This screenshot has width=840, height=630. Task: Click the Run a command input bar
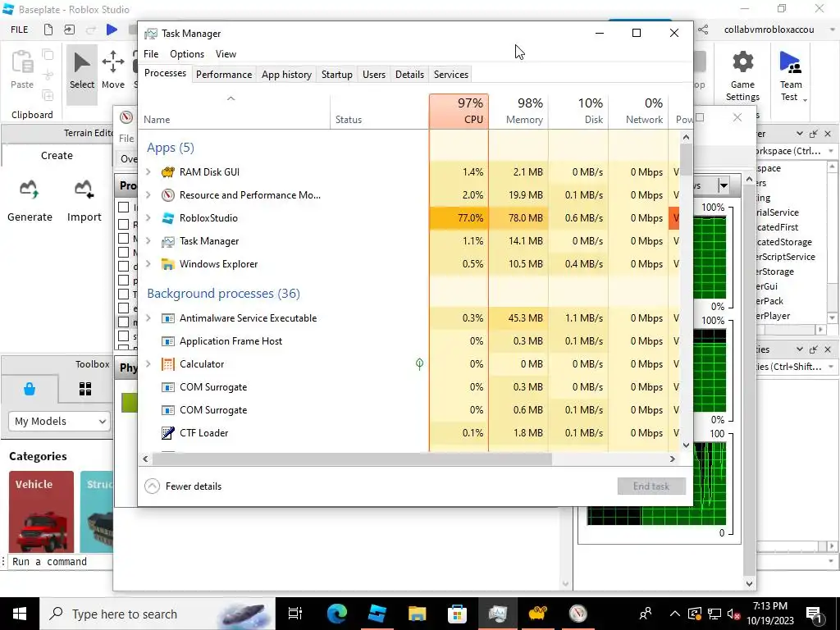click(x=59, y=561)
